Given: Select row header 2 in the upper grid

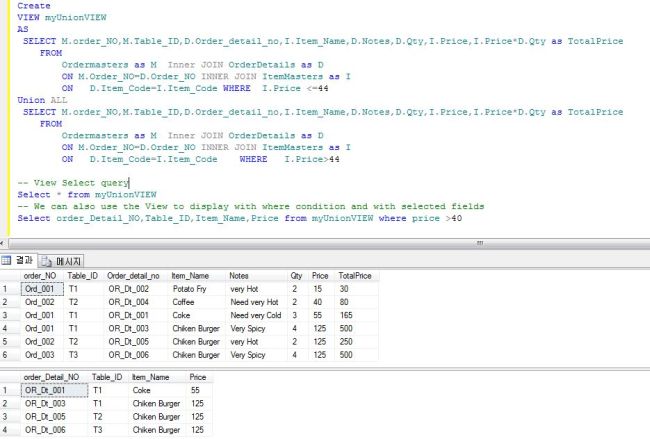Looking at the screenshot, I should [10, 302].
